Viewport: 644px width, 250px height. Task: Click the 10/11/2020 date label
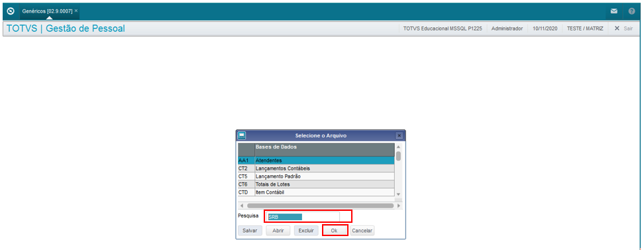(545, 29)
